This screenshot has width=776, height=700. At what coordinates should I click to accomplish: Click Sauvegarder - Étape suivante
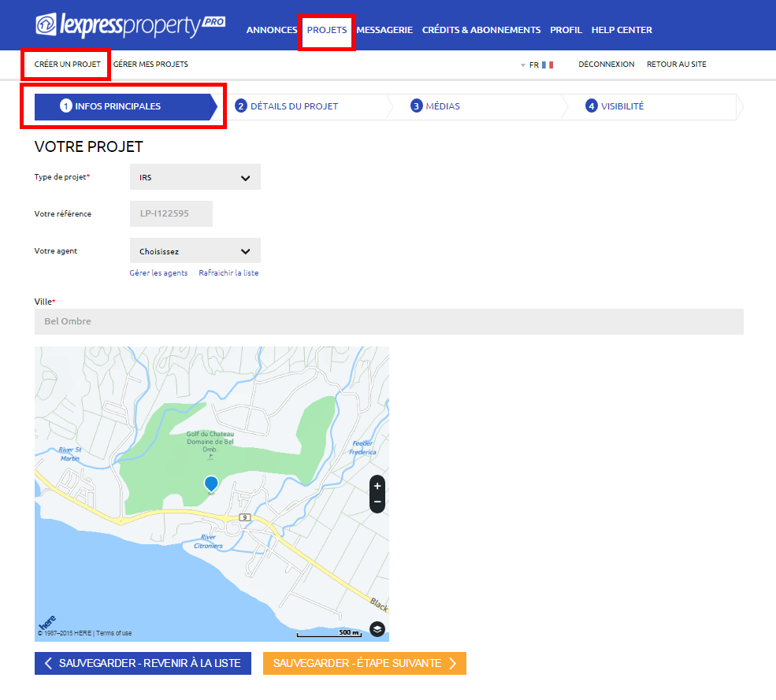pos(364,664)
